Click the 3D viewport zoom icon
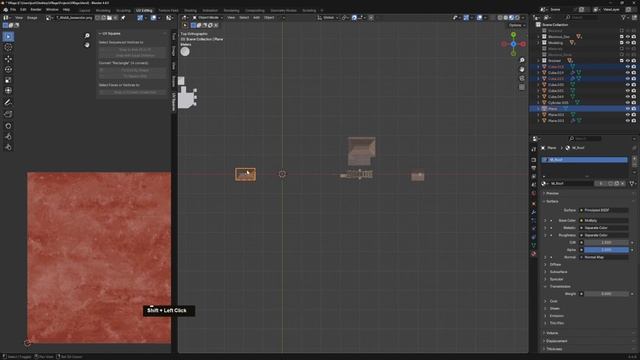Screen dimensions: 640x360 [522, 60]
